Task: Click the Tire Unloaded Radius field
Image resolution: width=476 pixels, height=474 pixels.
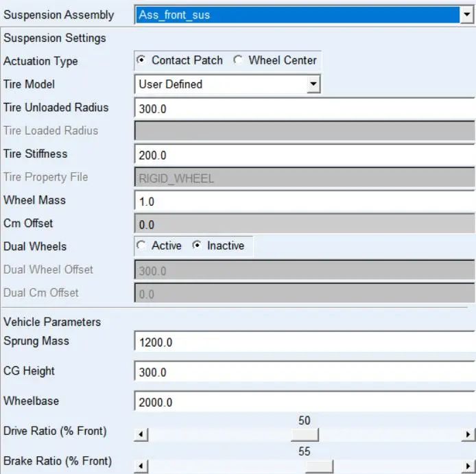Action: 305,108
